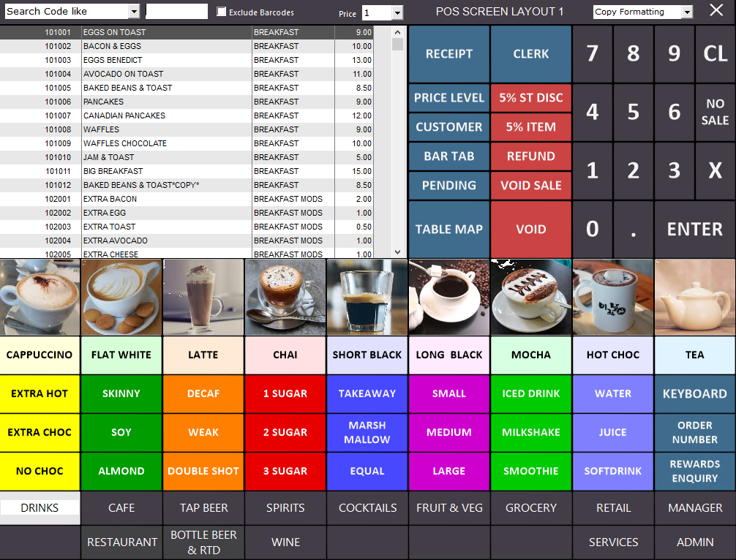Click the short black espresso image

[x=367, y=297]
